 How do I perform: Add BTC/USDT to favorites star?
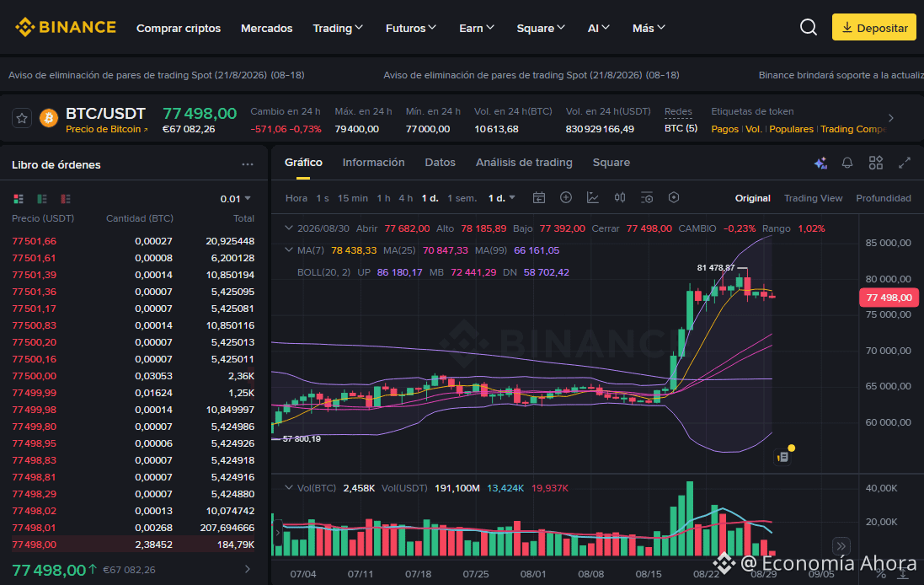(x=22, y=119)
